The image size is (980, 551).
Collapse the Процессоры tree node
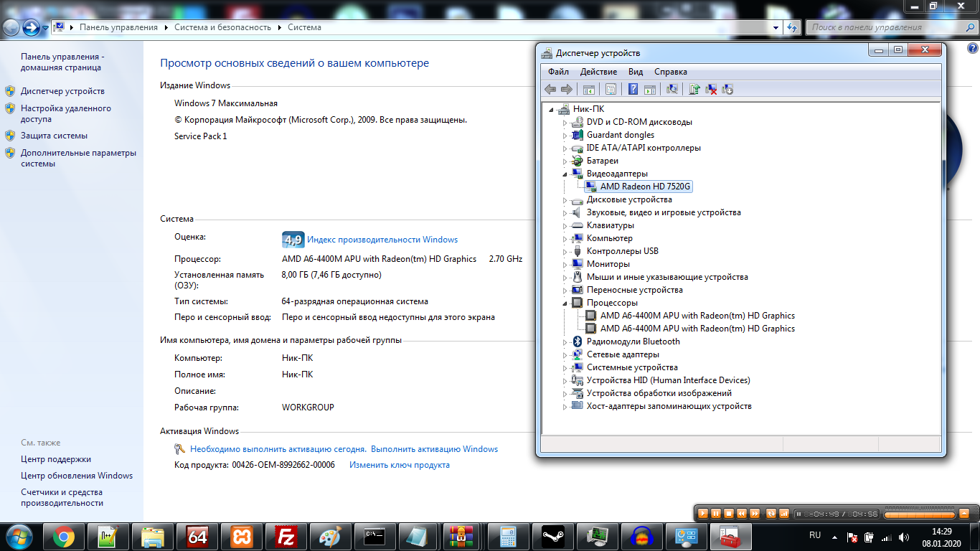coord(565,303)
